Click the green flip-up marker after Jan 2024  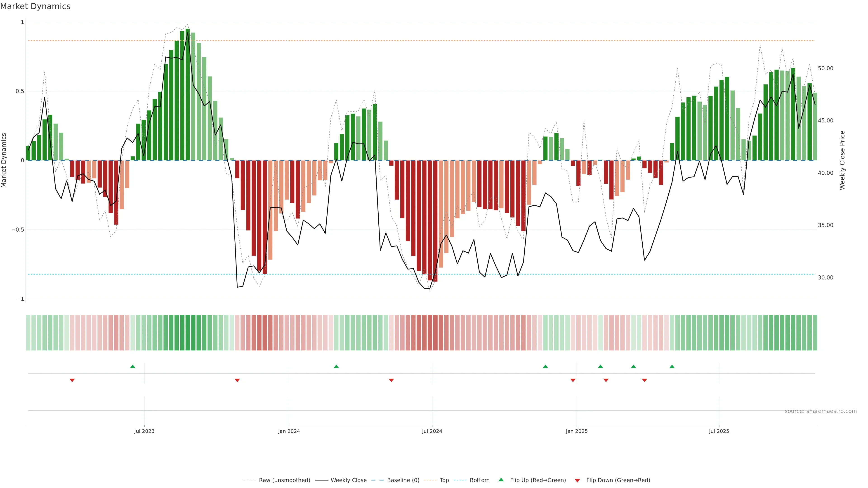[x=336, y=366]
